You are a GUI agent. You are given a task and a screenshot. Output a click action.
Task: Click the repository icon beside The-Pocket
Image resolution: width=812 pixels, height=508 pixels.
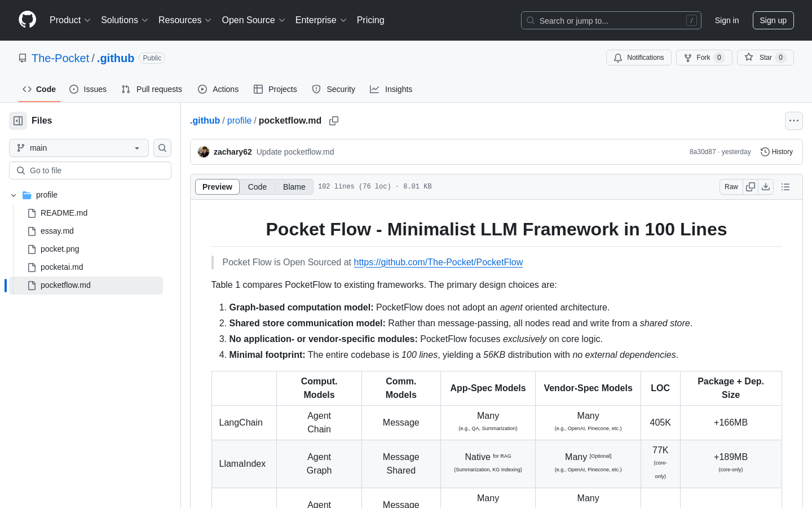23,58
